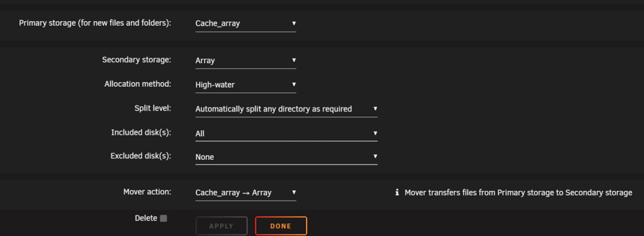Click the 'Delete' label text

click(x=146, y=218)
